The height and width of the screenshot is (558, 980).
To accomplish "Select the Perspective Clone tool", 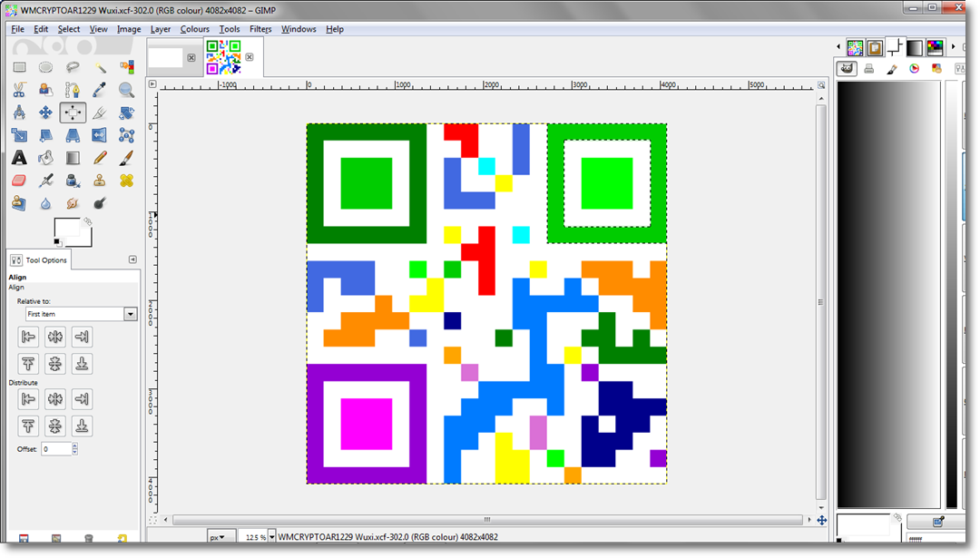I will click(x=19, y=203).
